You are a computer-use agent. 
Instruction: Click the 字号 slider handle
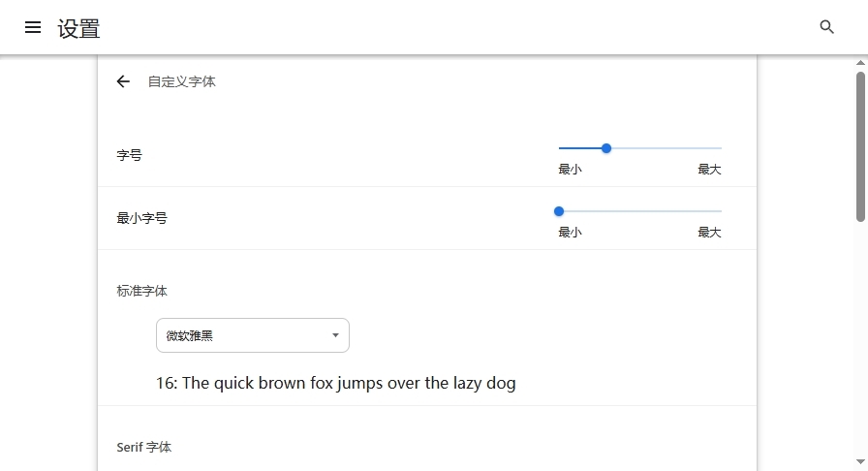point(606,148)
